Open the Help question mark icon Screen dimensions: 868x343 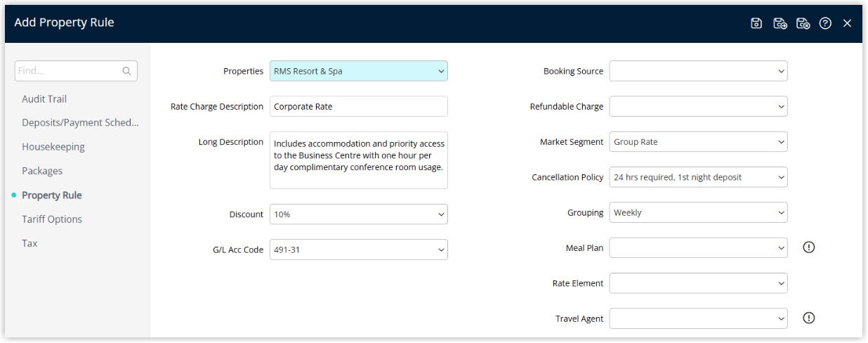(x=826, y=23)
